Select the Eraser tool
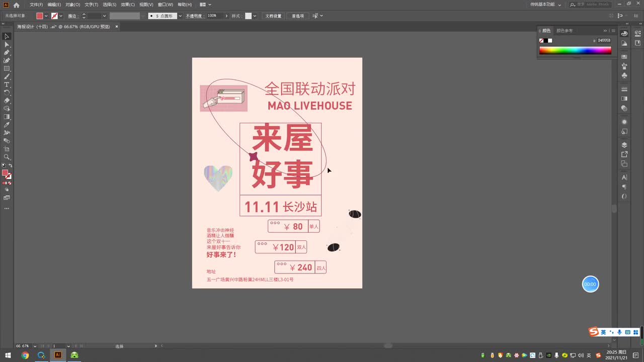 click(7, 101)
